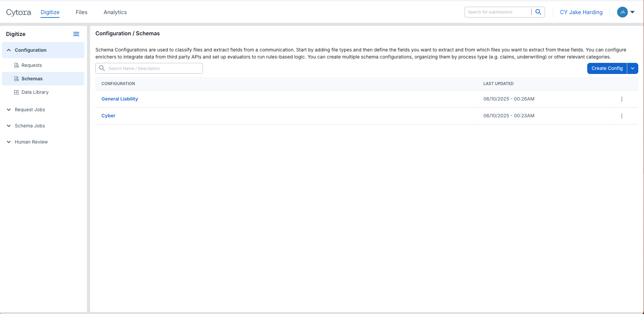Click the 06/10/2025 - 00:26AM timestamp
Screen dimensions: 644x314
[509, 99]
